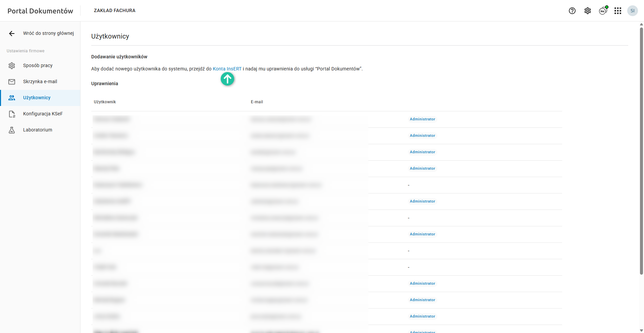Open settings via the top gear icon
The height and width of the screenshot is (333, 644).
(x=588, y=11)
